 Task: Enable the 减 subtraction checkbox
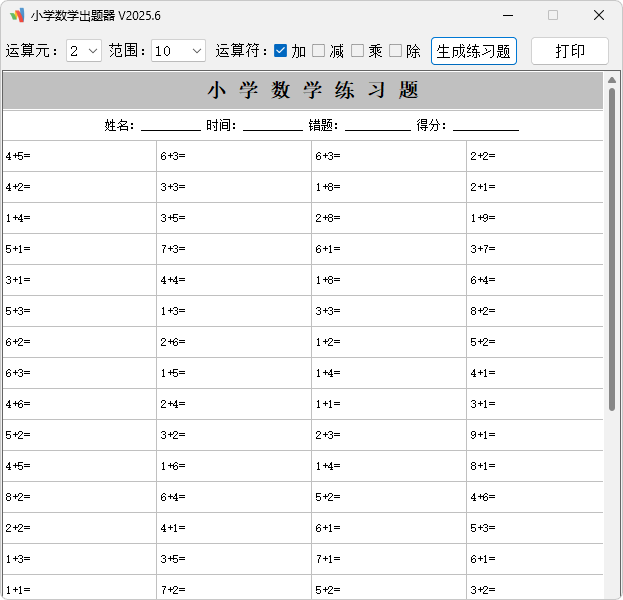(319, 50)
